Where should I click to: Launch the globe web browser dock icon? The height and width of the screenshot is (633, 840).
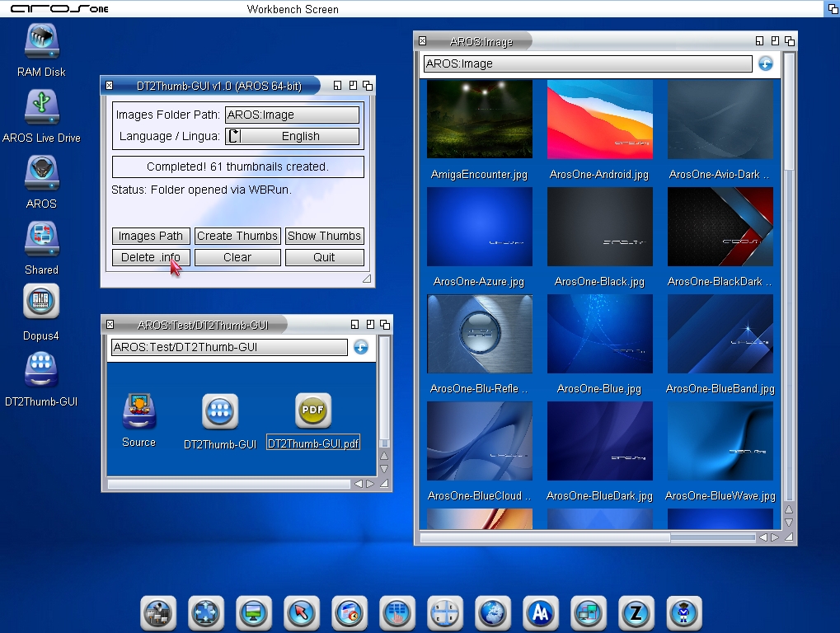point(493,613)
